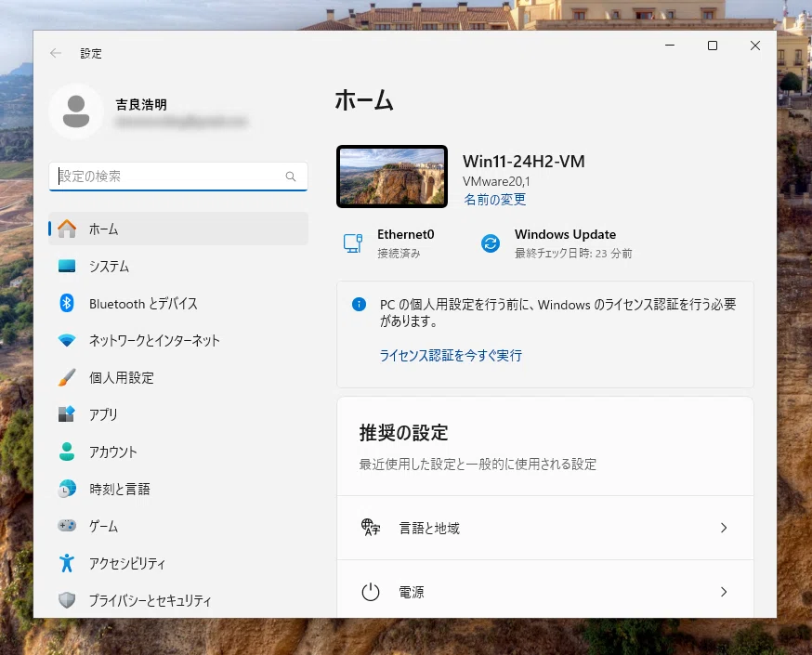The height and width of the screenshot is (655, 812).
Task: Click the Apps icon
Action: coord(67,414)
